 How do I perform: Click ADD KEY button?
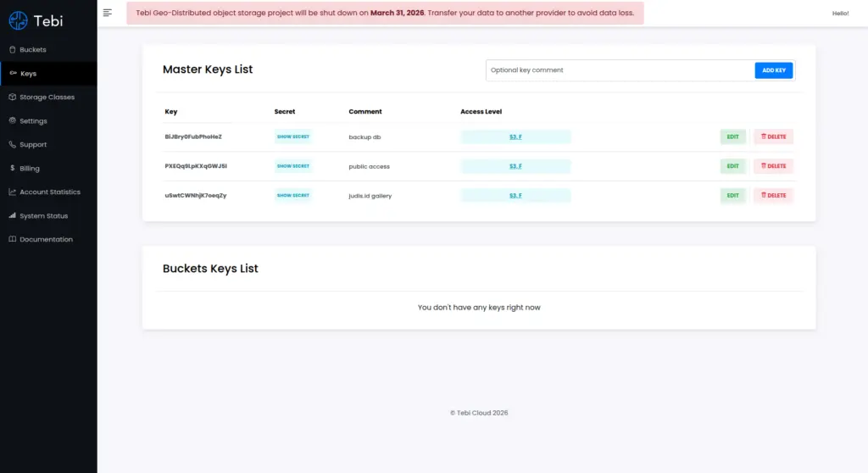coord(773,70)
